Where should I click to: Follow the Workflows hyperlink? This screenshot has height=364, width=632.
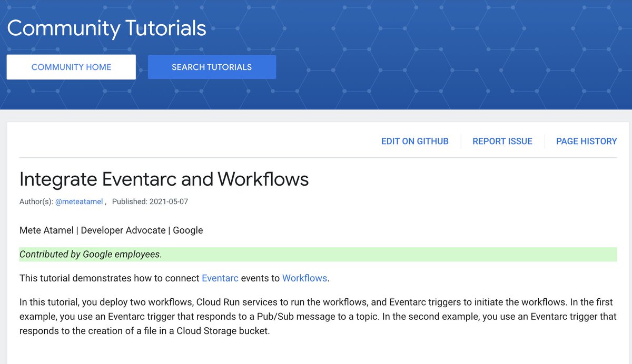[x=305, y=278]
